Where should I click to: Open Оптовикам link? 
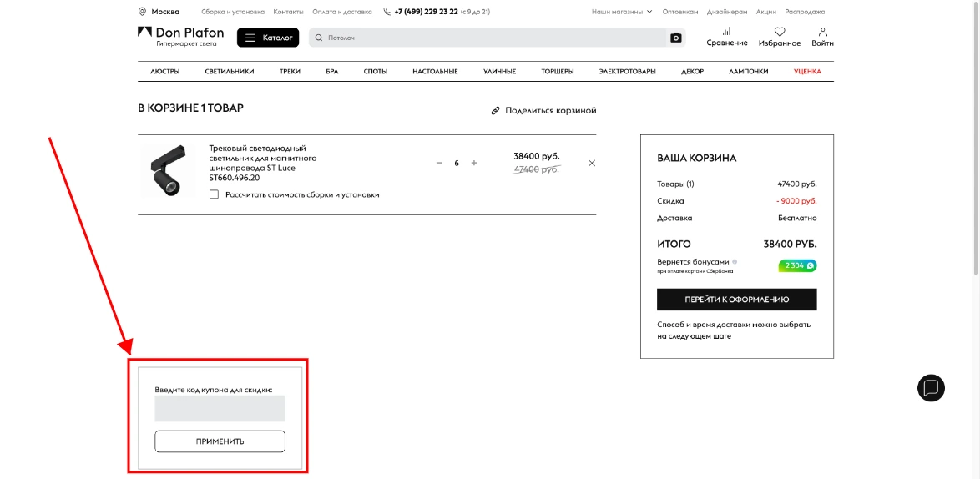(680, 11)
